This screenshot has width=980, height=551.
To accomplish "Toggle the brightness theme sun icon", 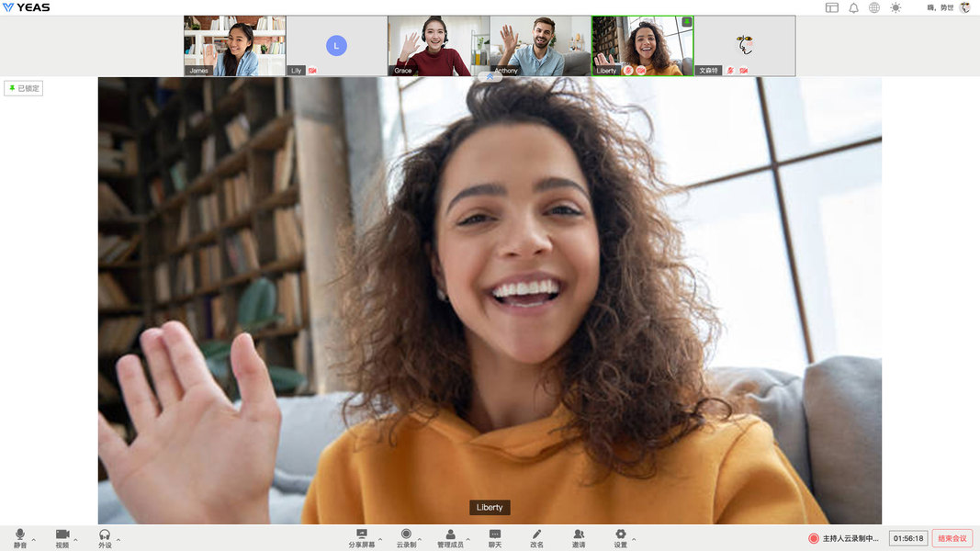I will coord(896,7).
